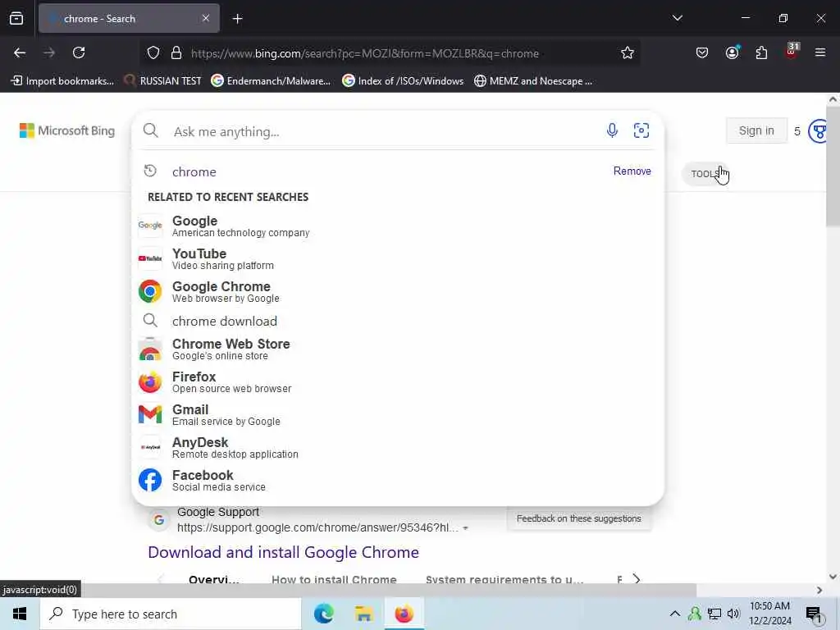This screenshot has height=630, width=840.
Task: Open Endermanch/Malware bookmark
Action: click(271, 81)
